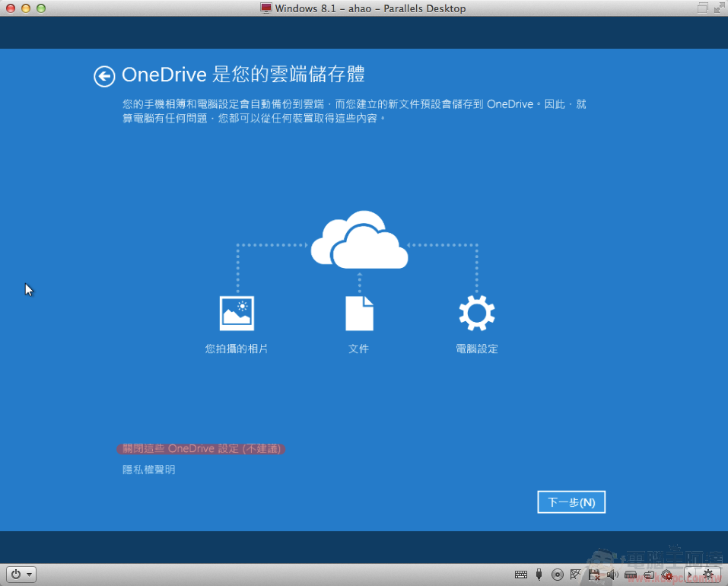Click the red gear icon in status bar
Screen dimensions: 728x586
[x=667, y=575]
